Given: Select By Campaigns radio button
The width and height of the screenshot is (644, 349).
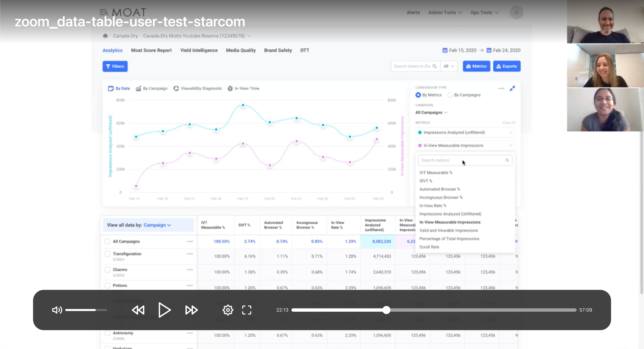Looking at the screenshot, I should coord(450,95).
